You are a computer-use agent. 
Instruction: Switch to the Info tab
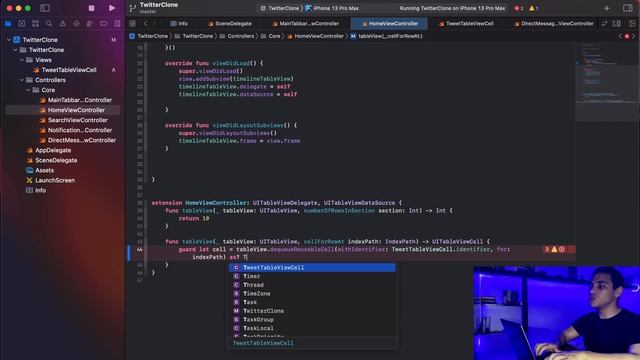tap(179, 24)
